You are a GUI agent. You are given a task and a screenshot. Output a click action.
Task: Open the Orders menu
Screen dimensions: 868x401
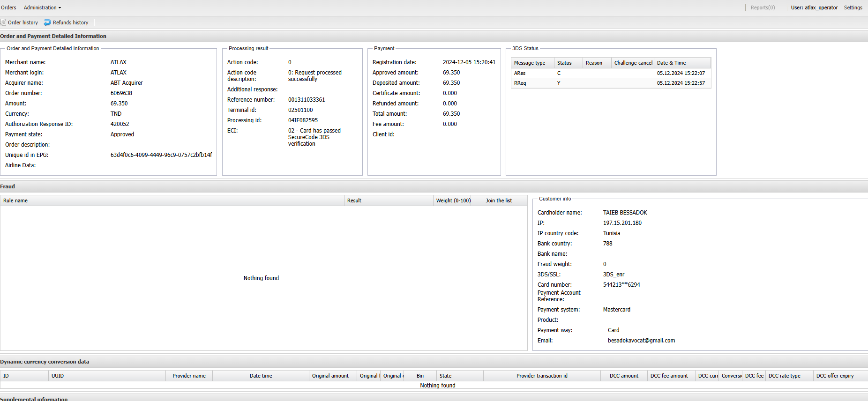coord(8,7)
